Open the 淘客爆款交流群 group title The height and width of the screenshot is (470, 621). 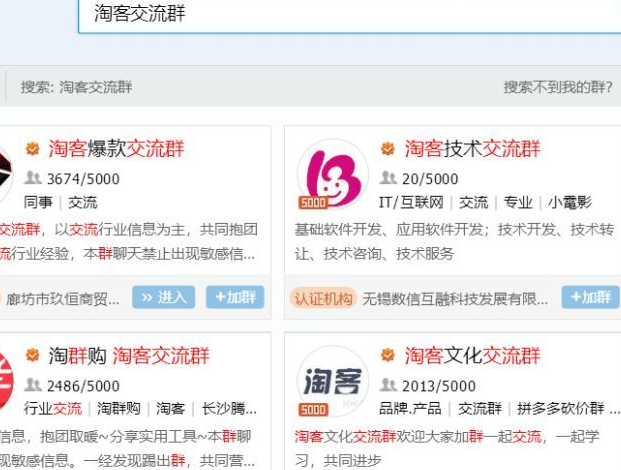[x=116, y=149]
